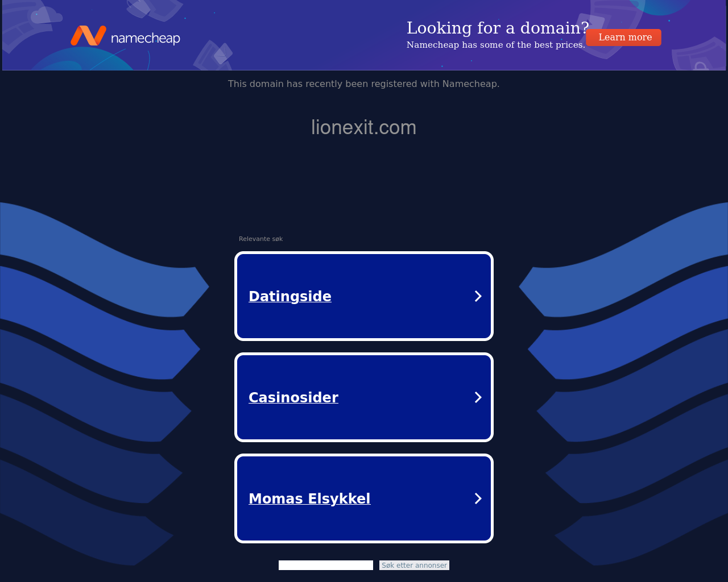728x582 pixels.
Task: Click the orange Namecheap N logo
Action: (x=88, y=35)
